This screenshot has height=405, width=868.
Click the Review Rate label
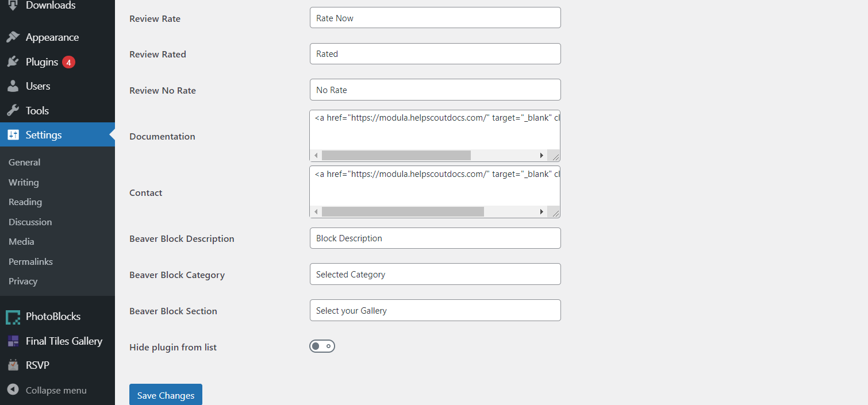tap(155, 18)
